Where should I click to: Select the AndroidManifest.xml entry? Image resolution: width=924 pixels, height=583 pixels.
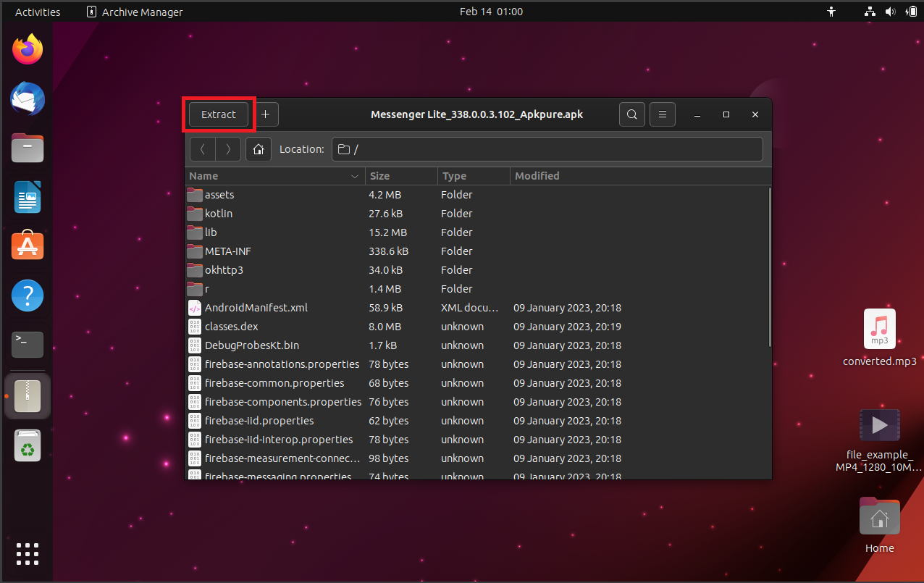[x=256, y=307]
